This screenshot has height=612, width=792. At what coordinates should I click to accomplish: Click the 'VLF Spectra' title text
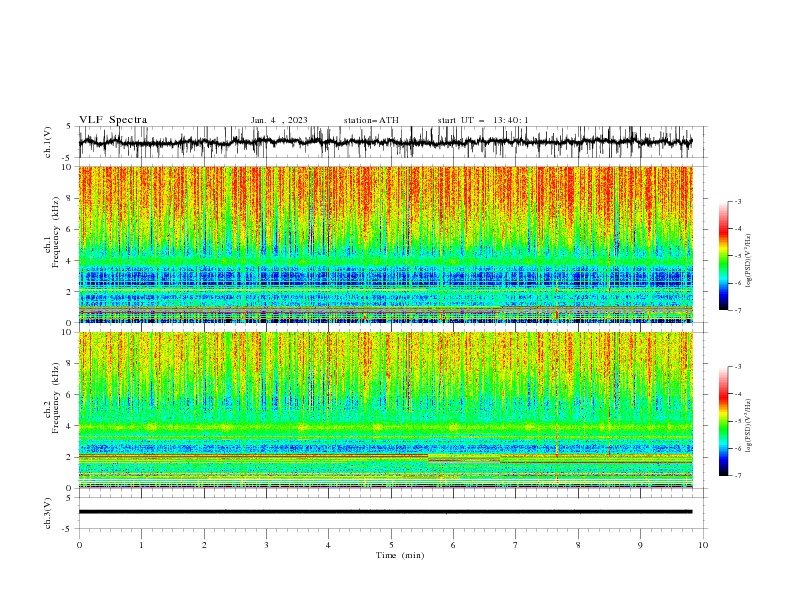(x=113, y=120)
